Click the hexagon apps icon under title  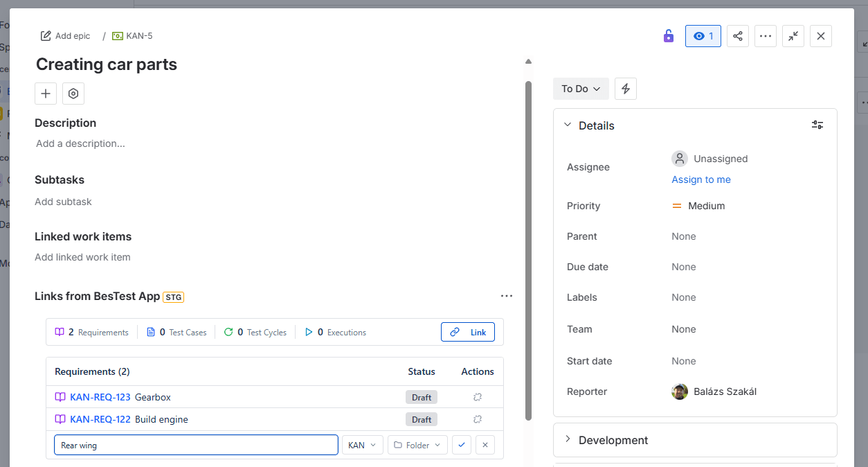[x=73, y=94]
